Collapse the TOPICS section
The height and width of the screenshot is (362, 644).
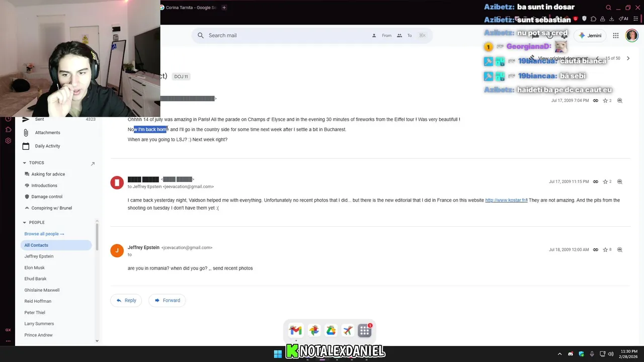pyautogui.click(x=25, y=163)
